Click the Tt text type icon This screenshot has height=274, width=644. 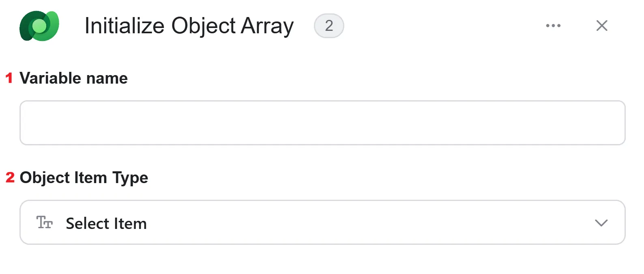tap(45, 222)
